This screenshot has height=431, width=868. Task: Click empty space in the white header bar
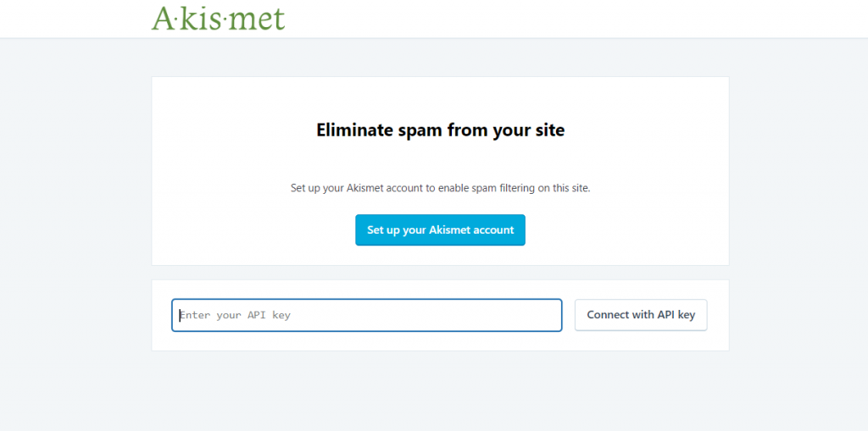tap(551, 18)
